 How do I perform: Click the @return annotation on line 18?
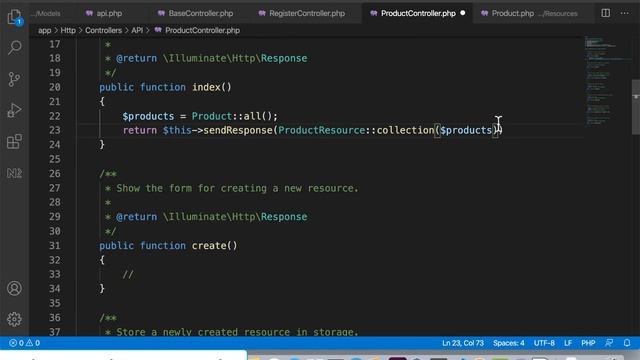(x=136, y=58)
